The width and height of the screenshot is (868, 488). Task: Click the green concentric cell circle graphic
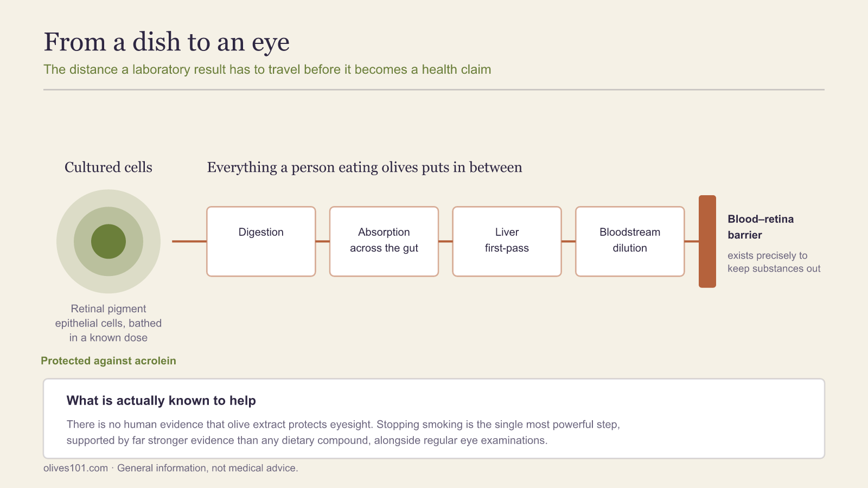pos(108,241)
